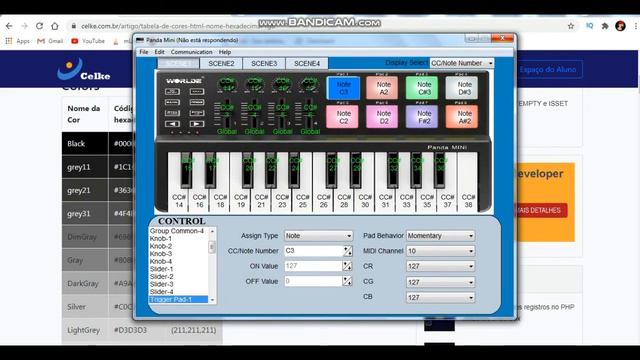Select the pink Note C2 pad
640x360 pixels.
[x=343, y=117]
